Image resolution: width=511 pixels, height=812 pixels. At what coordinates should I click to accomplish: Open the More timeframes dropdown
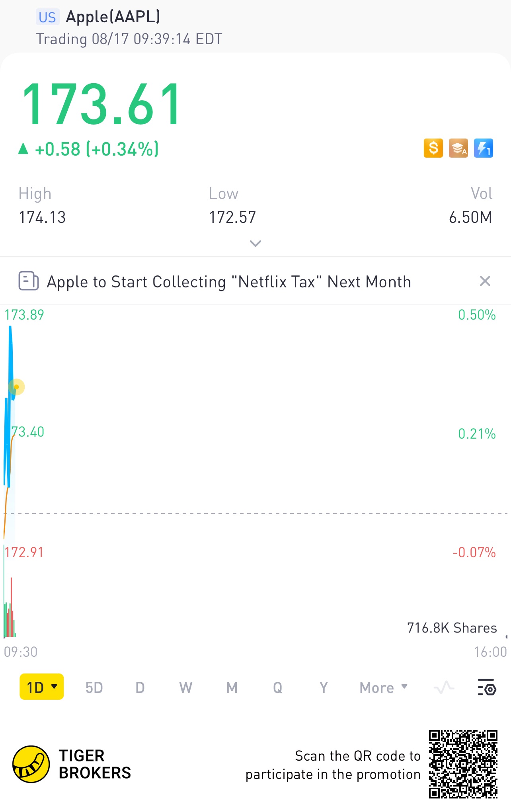pos(383,687)
